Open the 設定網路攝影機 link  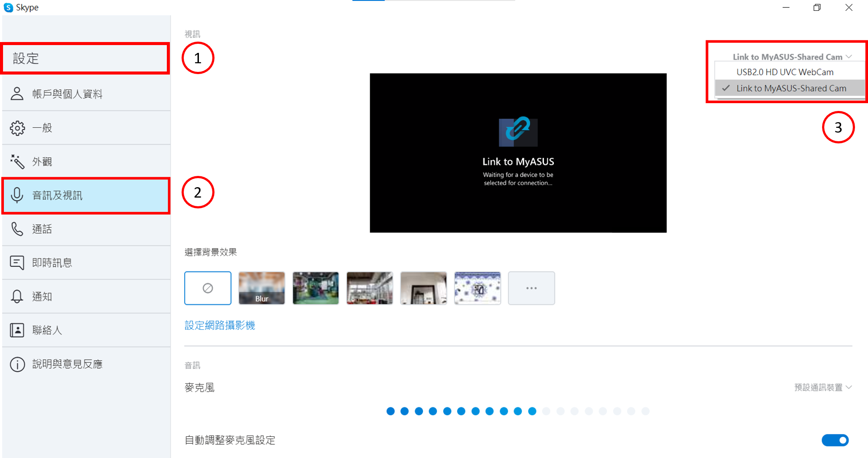[x=220, y=325]
